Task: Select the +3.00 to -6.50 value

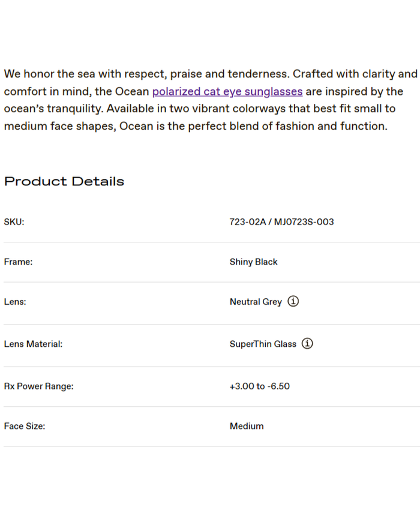Action: pyautogui.click(x=259, y=386)
